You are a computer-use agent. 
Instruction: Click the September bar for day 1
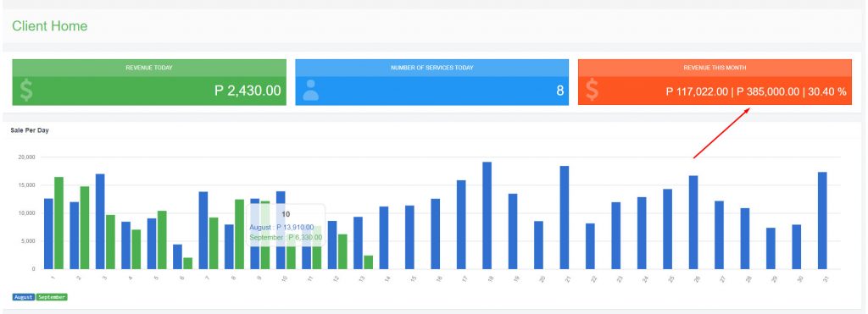coord(58,223)
